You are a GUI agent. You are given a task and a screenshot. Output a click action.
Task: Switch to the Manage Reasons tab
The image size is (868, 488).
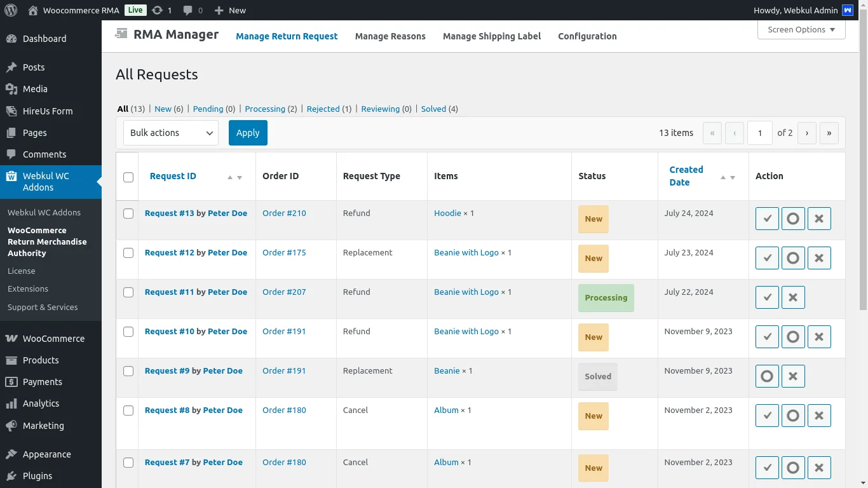[390, 36]
